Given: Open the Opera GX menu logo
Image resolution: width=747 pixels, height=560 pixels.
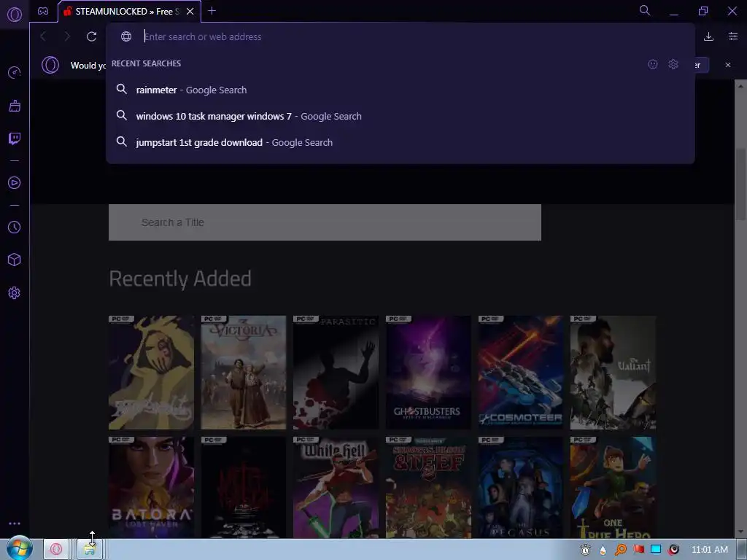Looking at the screenshot, I should point(15,15).
